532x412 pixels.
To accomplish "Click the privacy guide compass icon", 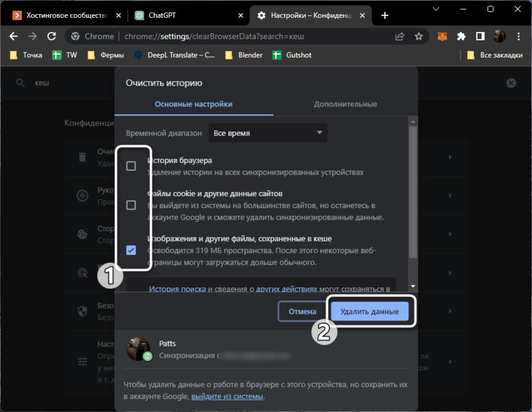I will [x=82, y=195].
